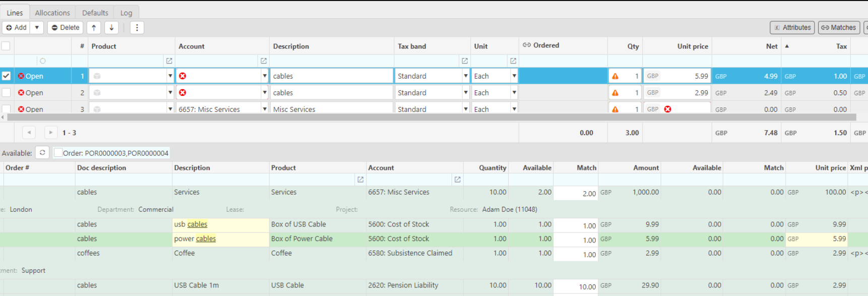Click the quantity warning triangle on line 3
The width and height of the screenshot is (868, 296).
tap(615, 109)
